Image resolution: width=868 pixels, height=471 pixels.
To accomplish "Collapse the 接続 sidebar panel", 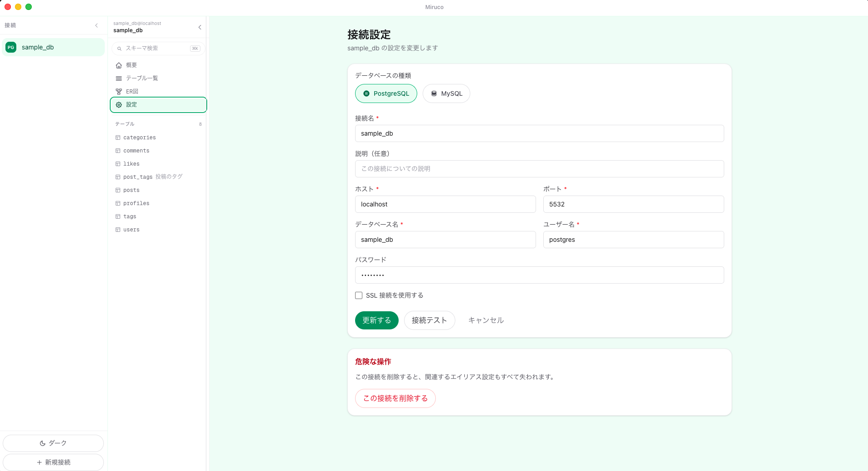I will 96,25.
